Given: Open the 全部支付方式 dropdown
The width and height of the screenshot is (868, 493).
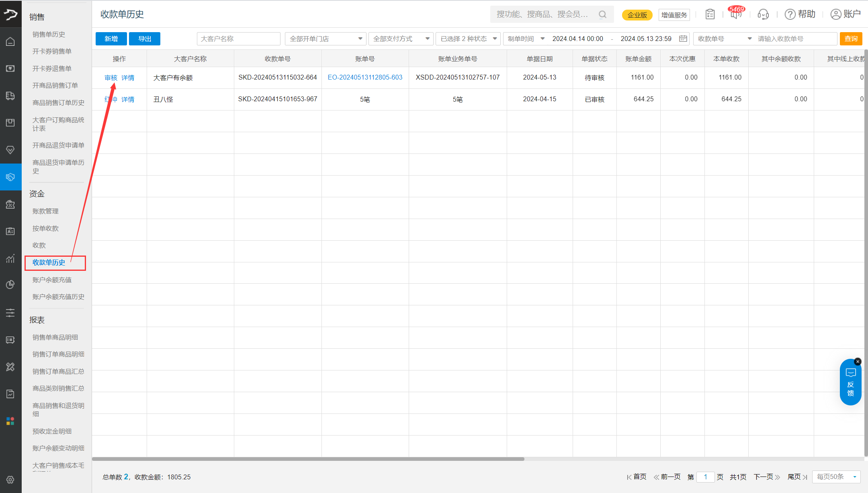Looking at the screenshot, I should pyautogui.click(x=401, y=39).
